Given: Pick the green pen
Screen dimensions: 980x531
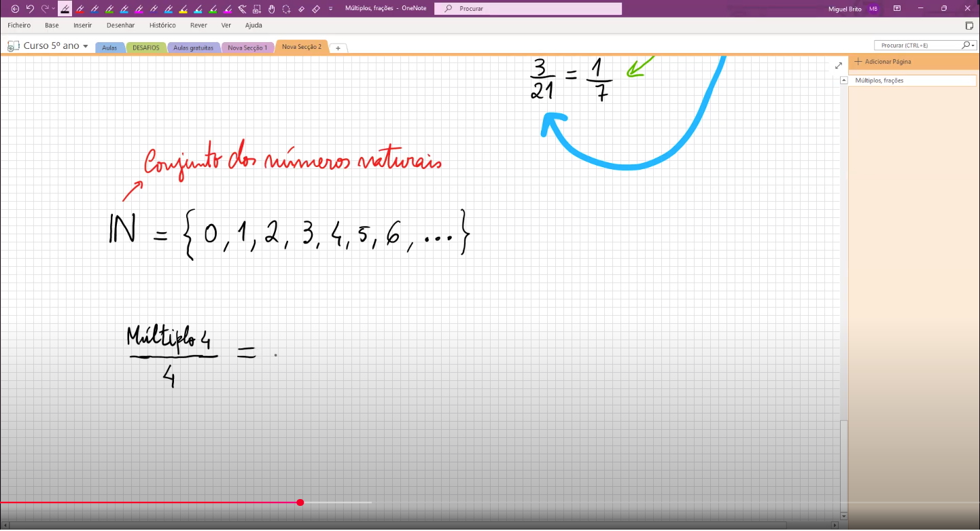Looking at the screenshot, I should (x=109, y=9).
